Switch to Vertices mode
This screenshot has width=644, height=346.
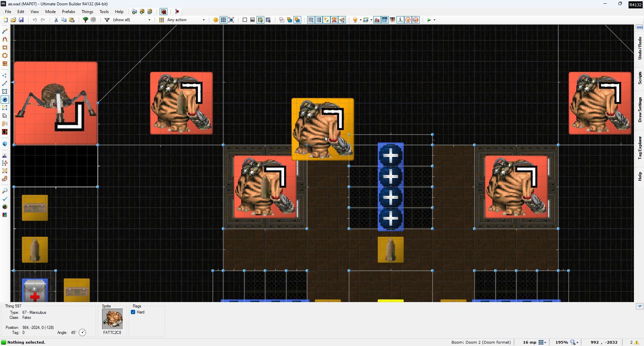tap(5, 75)
